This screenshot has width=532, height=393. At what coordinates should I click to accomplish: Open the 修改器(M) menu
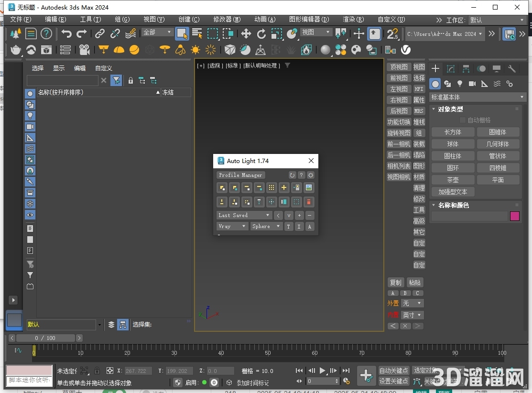click(227, 19)
